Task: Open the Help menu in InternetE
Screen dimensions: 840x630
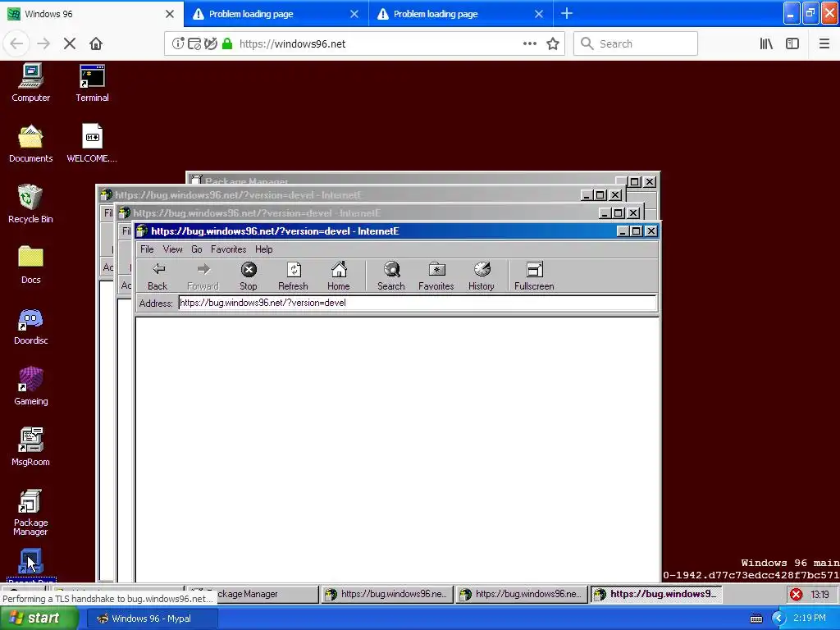Action: pyautogui.click(x=263, y=249)
